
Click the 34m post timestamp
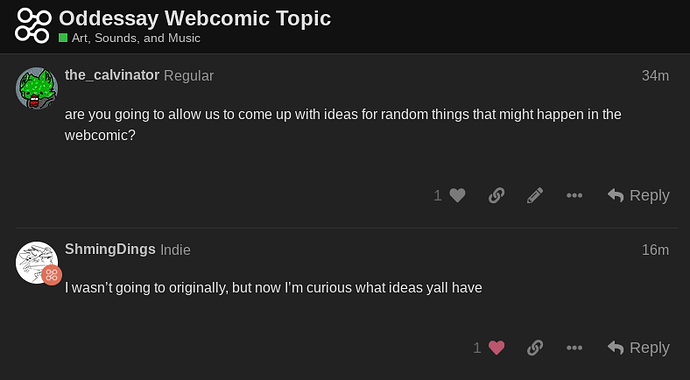tap(655, 76)
